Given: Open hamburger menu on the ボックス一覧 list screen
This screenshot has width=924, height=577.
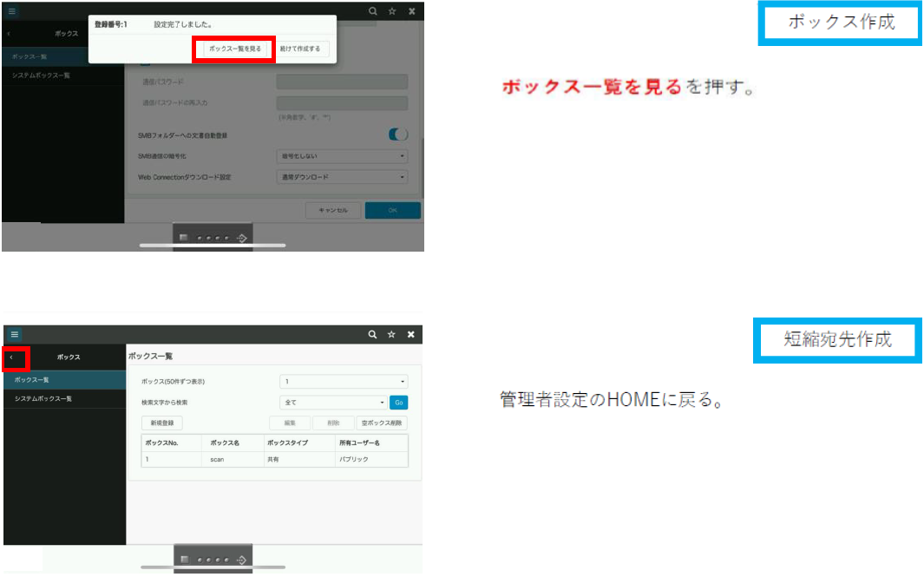Looking at the screenshot, I should coord(15,334).
